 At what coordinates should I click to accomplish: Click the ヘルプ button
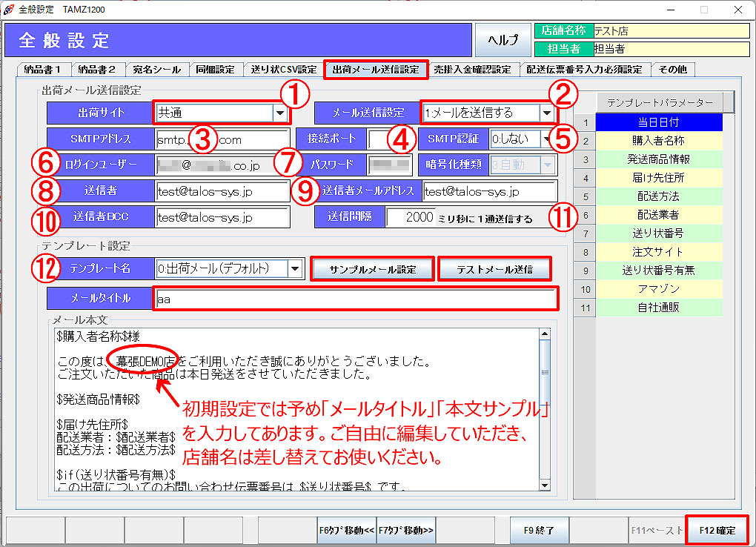click(503, 39)
